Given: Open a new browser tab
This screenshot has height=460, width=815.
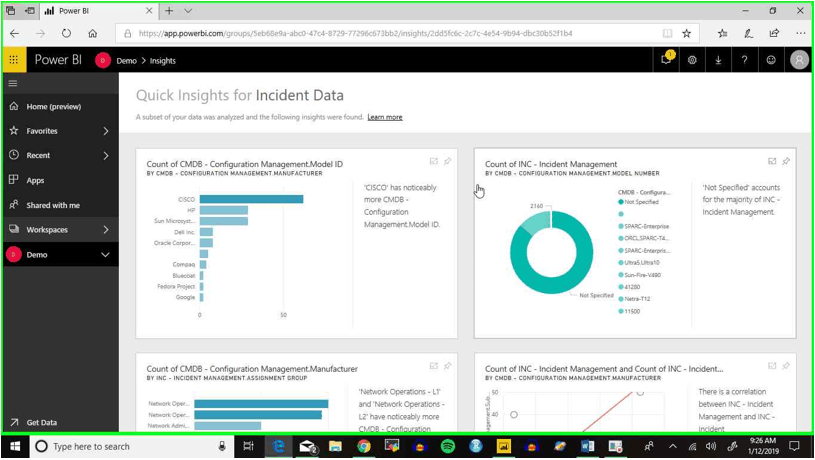Looking at the screenshot, I should point(169,10).
